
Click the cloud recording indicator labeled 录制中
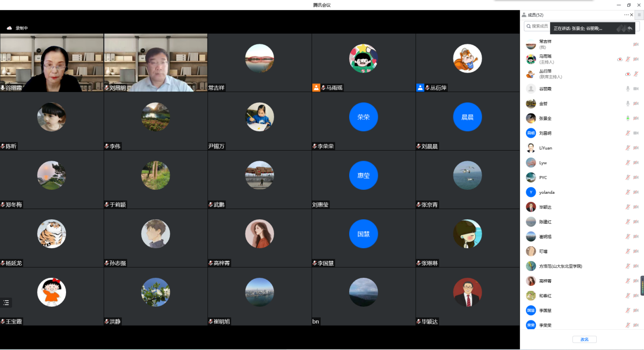pos(17,28)
